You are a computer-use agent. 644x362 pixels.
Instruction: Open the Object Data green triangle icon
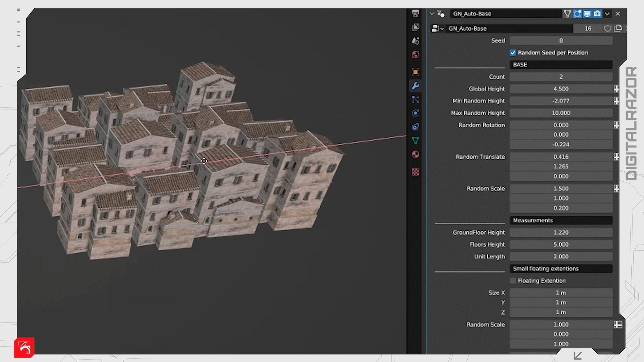415,141
